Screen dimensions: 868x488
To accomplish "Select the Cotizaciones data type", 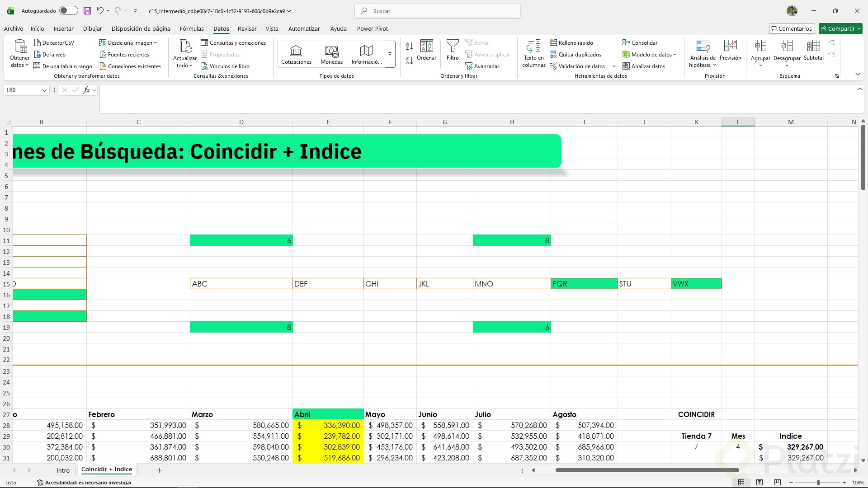I will coord(296,54).
